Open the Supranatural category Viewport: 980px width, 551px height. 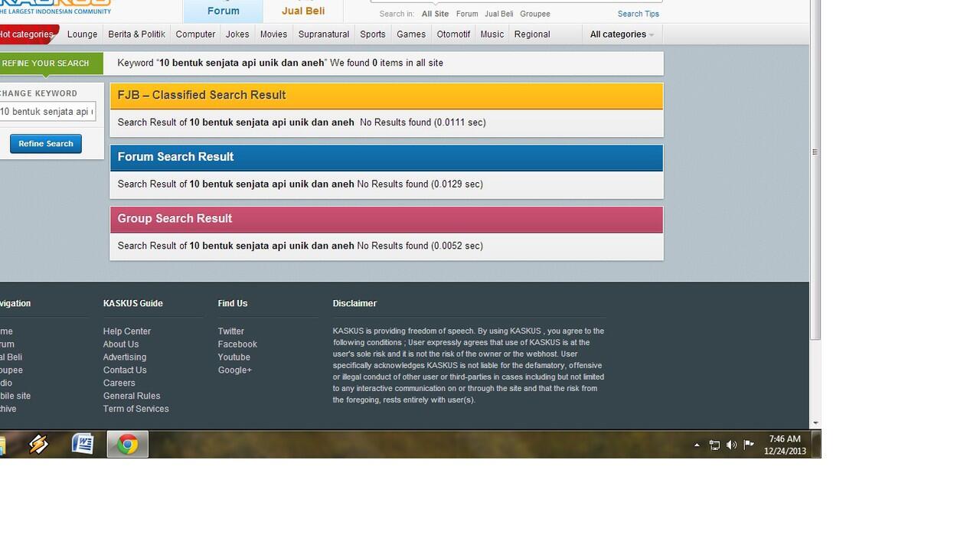(324, 34)
